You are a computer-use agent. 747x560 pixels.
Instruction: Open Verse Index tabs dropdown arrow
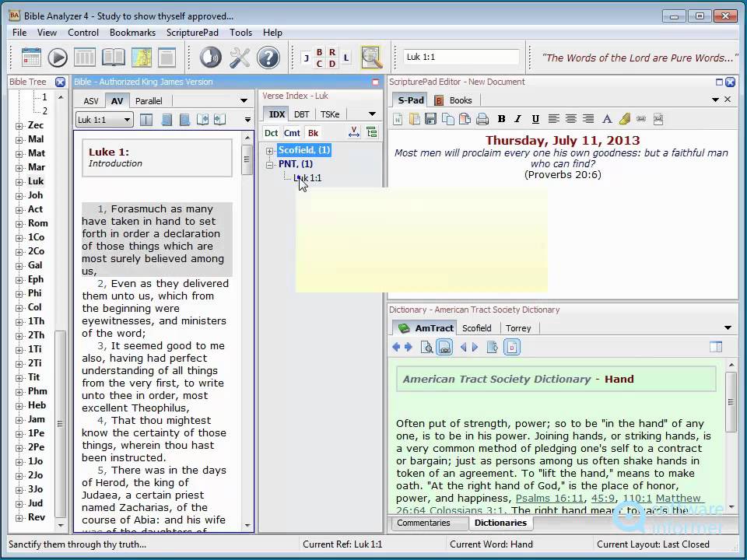pos(372,114)
